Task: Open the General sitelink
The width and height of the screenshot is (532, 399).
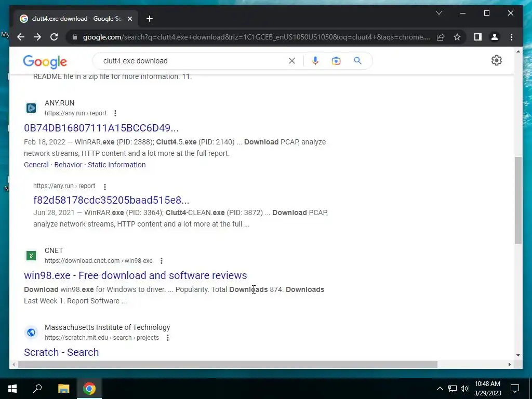Action: pyautogui.click(x=36, y=165)
